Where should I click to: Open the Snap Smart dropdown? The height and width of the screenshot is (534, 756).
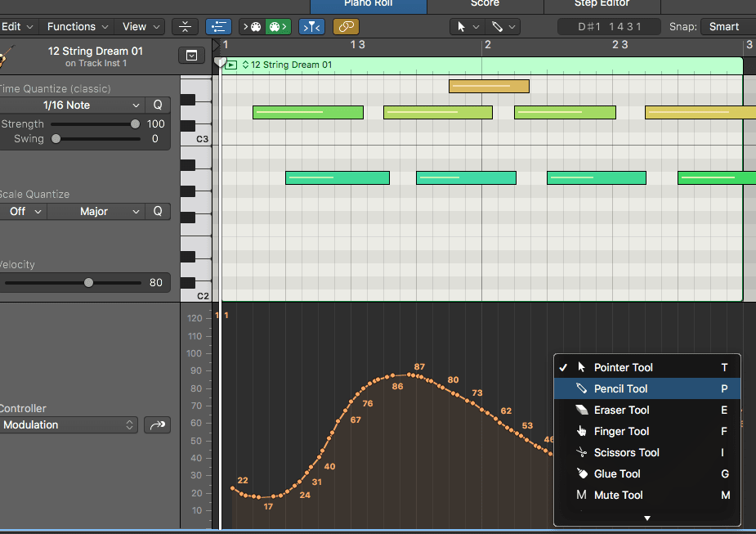tap(728, 26)
